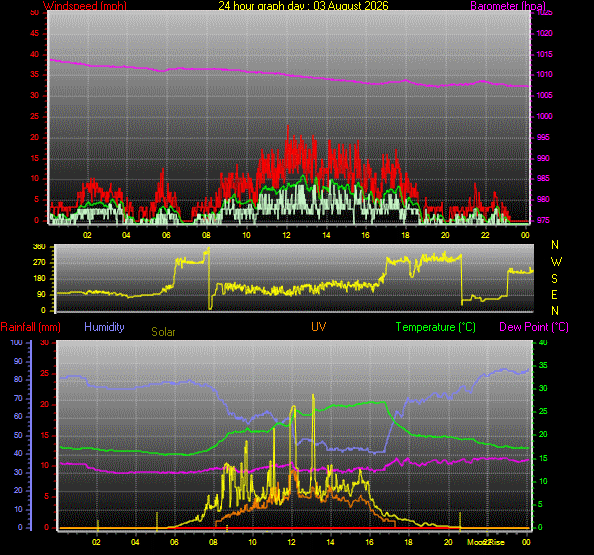Click the "E" compass letter

point(554,295)
